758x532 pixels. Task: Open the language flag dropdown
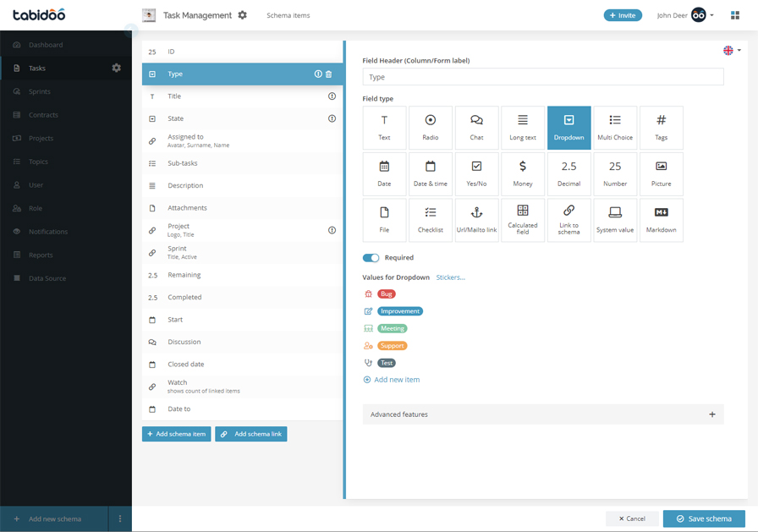pyautogui.click(x=732, y=50)
